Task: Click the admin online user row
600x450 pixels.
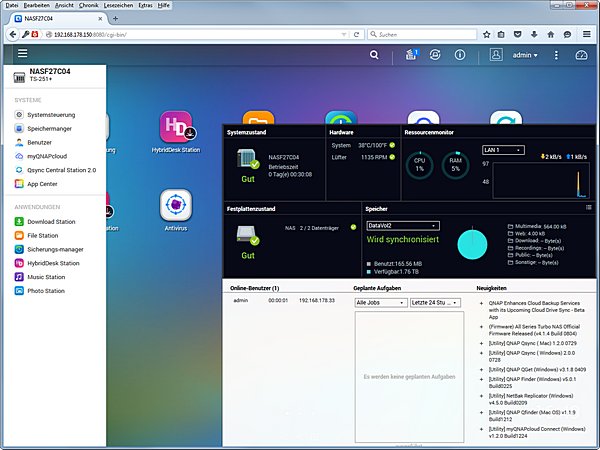Action: 284,301
